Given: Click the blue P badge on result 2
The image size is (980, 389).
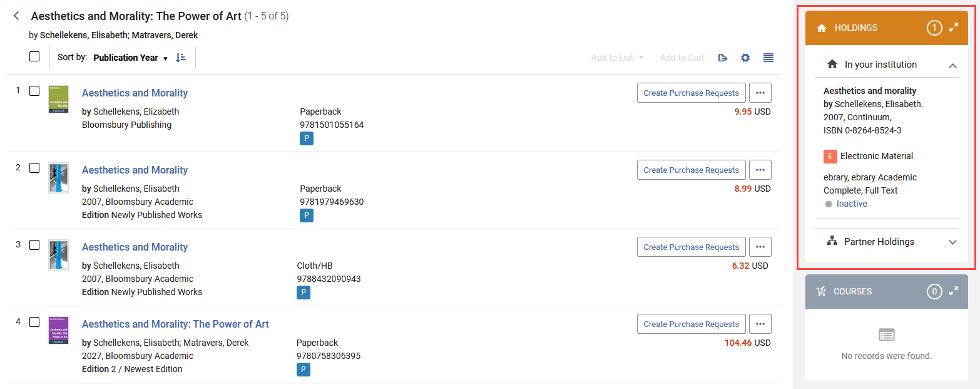Looking at the screenshot, I should 307,215.
